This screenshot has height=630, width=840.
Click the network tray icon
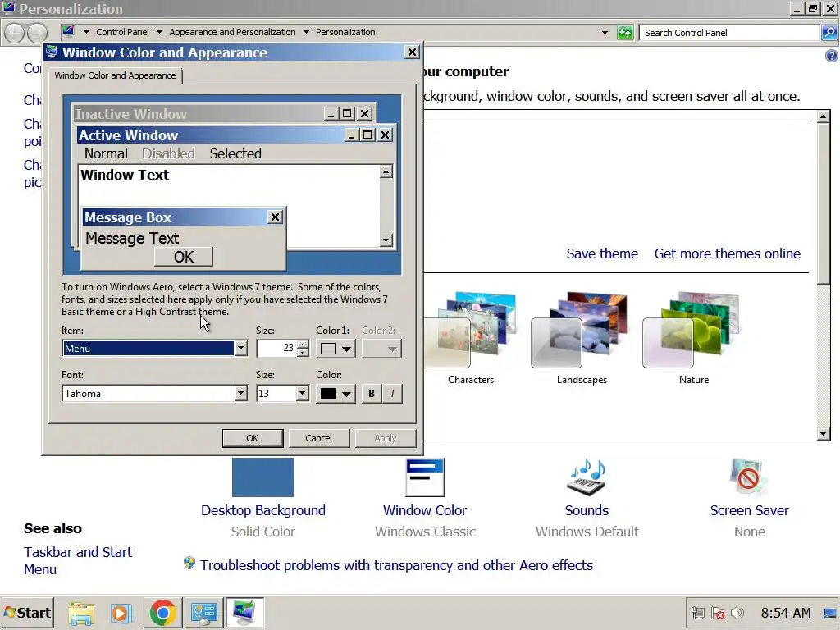(x=697, y=613)
